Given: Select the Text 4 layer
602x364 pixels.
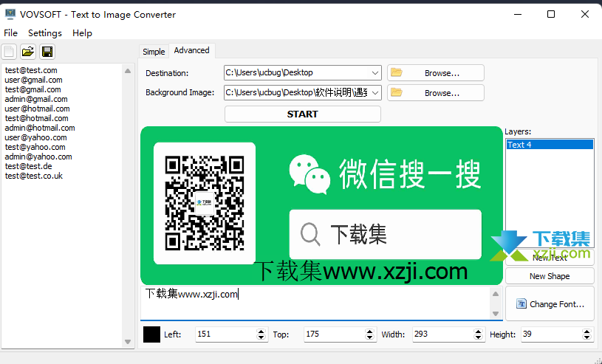Looking at the screenshot, I should (550, 145).
